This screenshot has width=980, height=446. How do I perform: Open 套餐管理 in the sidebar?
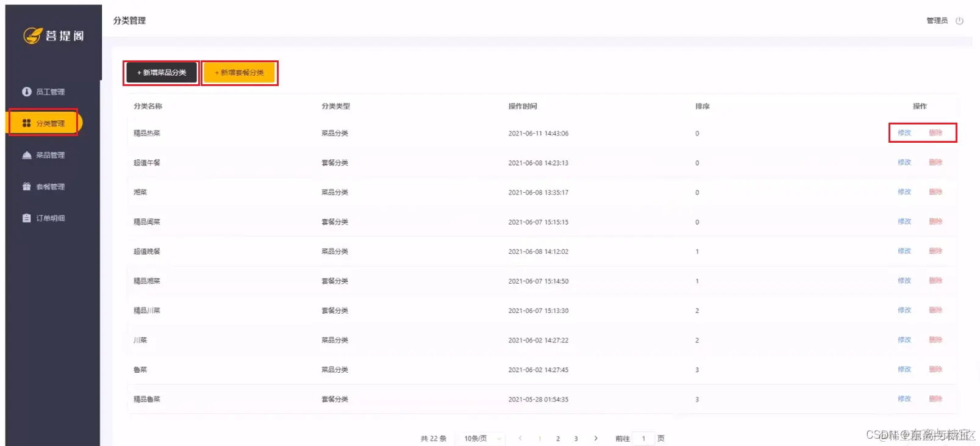tap(43, 187)
